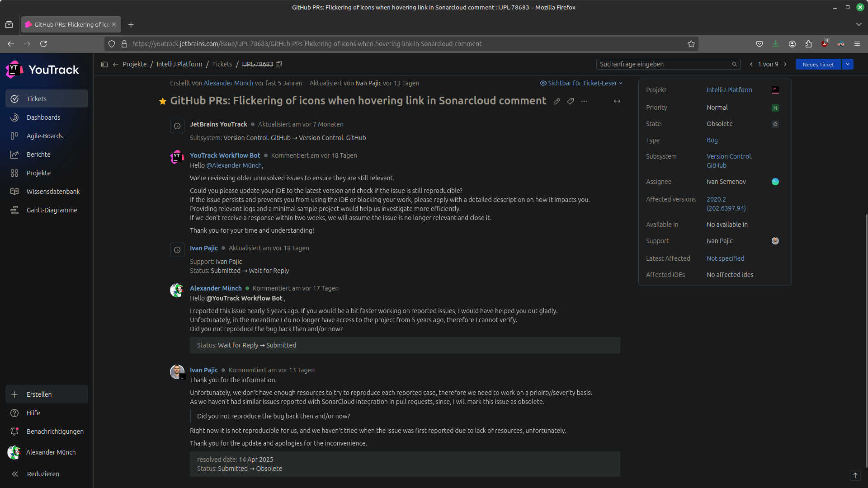Create a new ticket with Neues Ticket

818,65
